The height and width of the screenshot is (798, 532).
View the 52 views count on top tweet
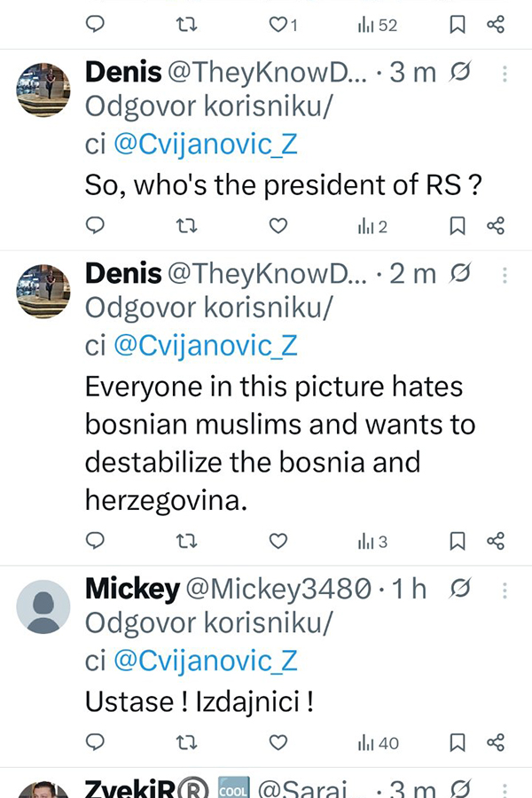[378, 25]
